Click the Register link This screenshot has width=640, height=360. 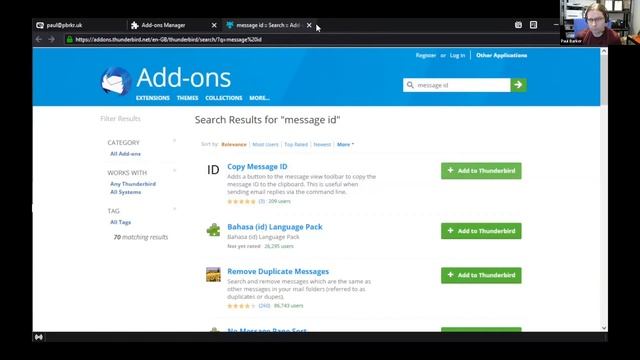click(x=426, y=55)
